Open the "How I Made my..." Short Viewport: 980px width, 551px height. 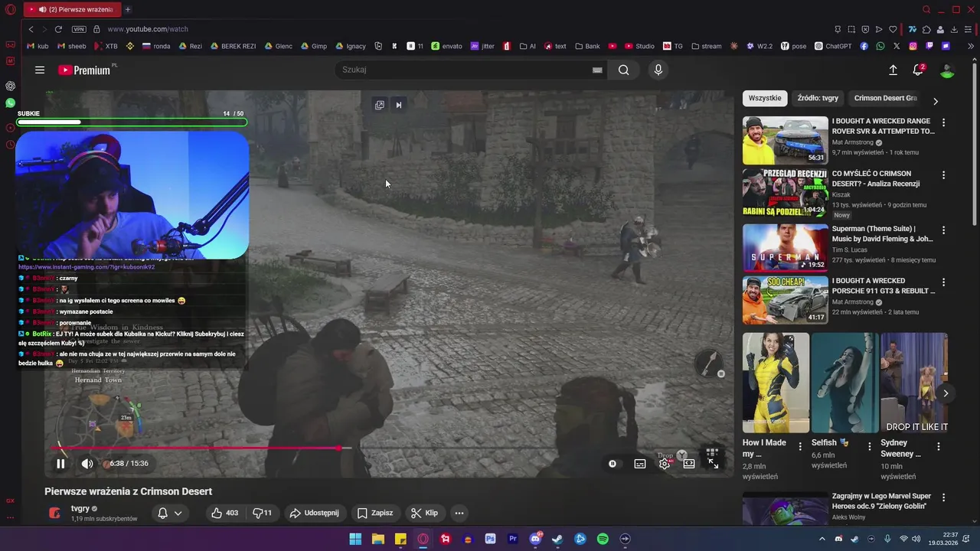pyautogui.click(x=776, y=383)
